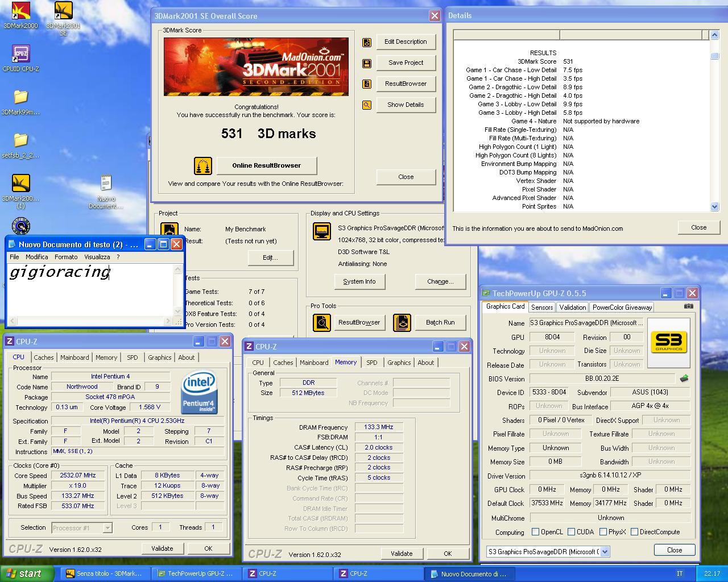
Task: Click the System Info button
Action: pos(359,282)
